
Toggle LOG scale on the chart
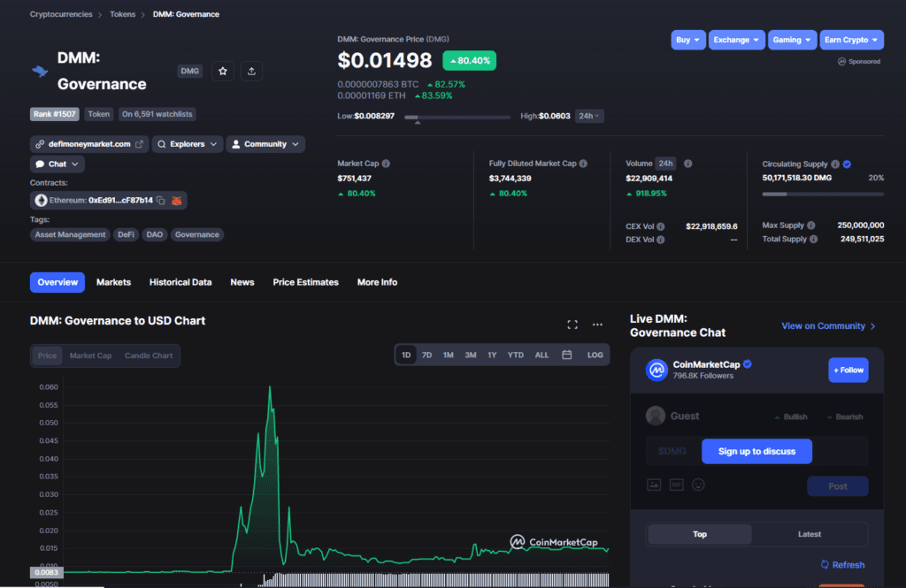(595, 355)
